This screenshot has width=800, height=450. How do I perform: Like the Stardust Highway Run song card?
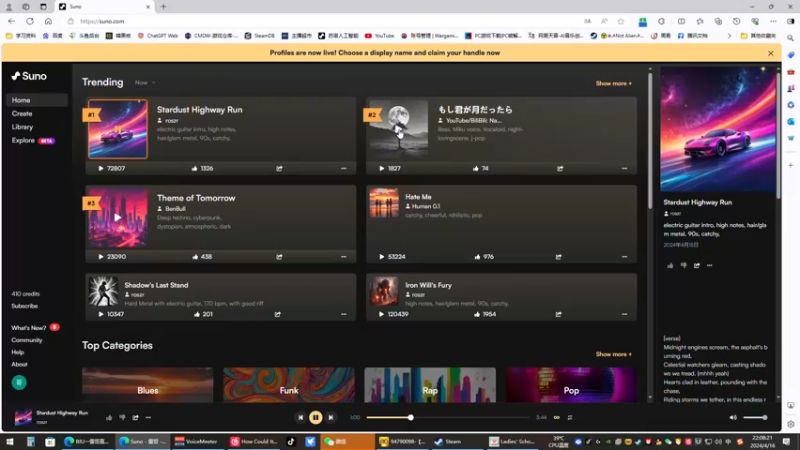click(194, 168)
